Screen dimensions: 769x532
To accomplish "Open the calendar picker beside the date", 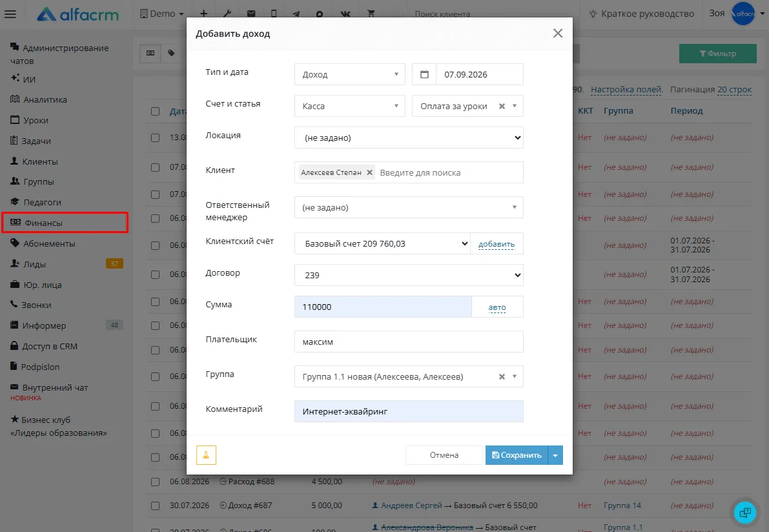I will pos(424,74).
